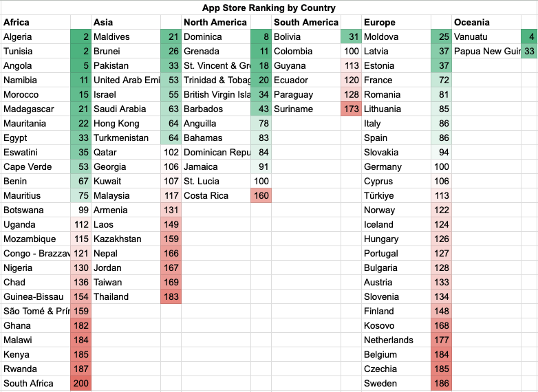Click the Maldives cell

126,37
